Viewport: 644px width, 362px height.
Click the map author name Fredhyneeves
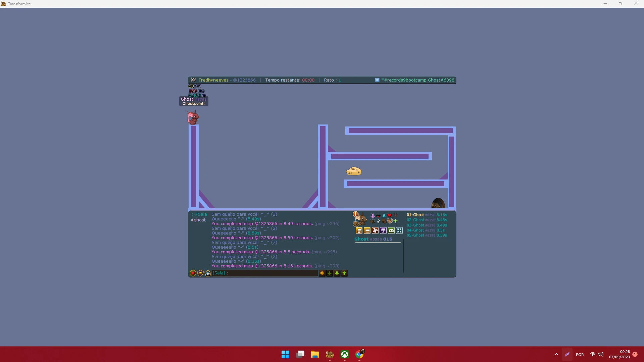coord(213,80)
